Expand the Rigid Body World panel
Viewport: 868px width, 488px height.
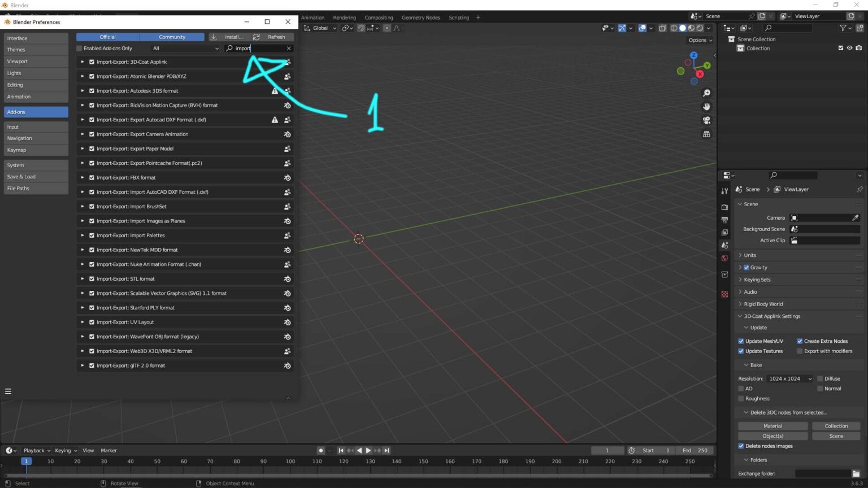pyautogui.click(x=798, y=304)
